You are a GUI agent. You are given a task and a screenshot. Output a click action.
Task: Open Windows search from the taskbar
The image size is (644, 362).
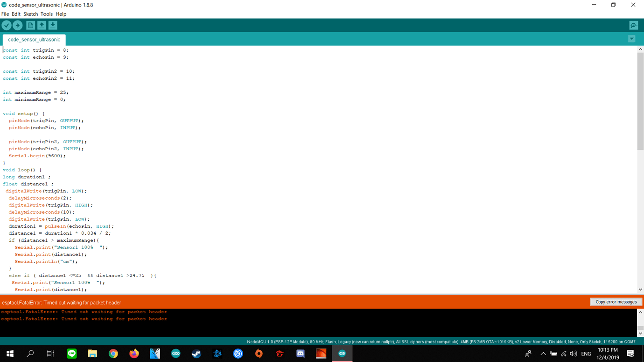pyautogui.click(x=30, y=354)
